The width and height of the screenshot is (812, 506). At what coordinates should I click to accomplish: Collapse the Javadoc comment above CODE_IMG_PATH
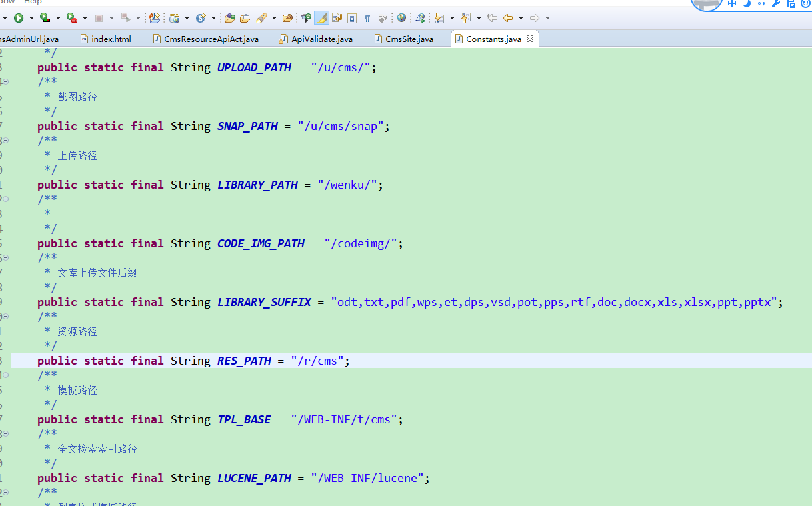point(5,199)
